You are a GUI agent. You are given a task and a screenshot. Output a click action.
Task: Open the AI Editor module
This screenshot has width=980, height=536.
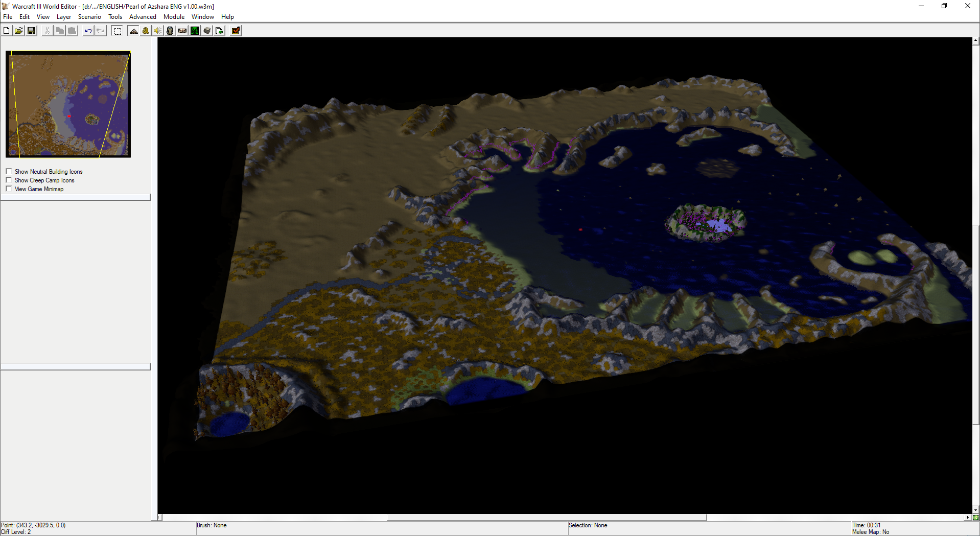coord(195,31)
